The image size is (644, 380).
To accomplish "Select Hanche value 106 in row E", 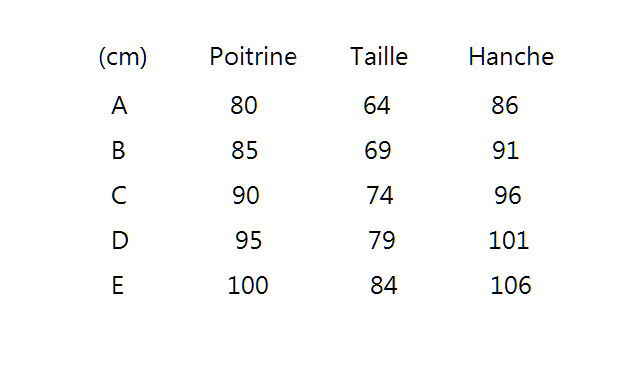I will pos(511,285).
